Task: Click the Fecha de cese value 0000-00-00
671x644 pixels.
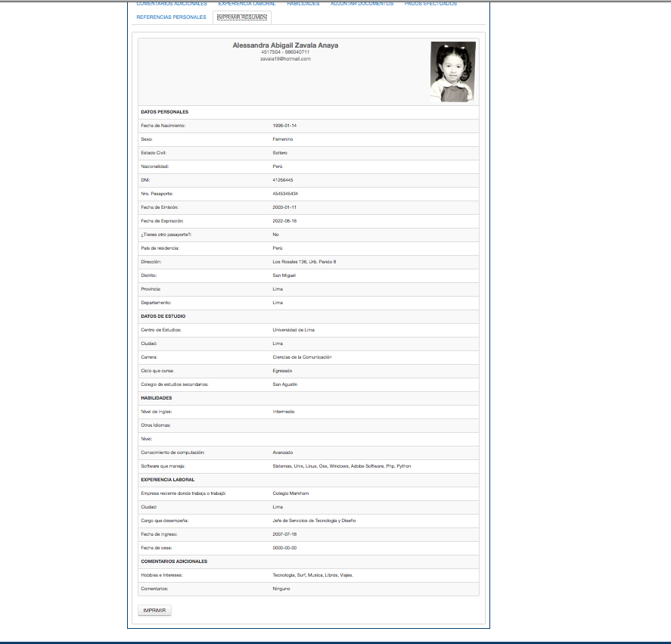Action: 284,548
